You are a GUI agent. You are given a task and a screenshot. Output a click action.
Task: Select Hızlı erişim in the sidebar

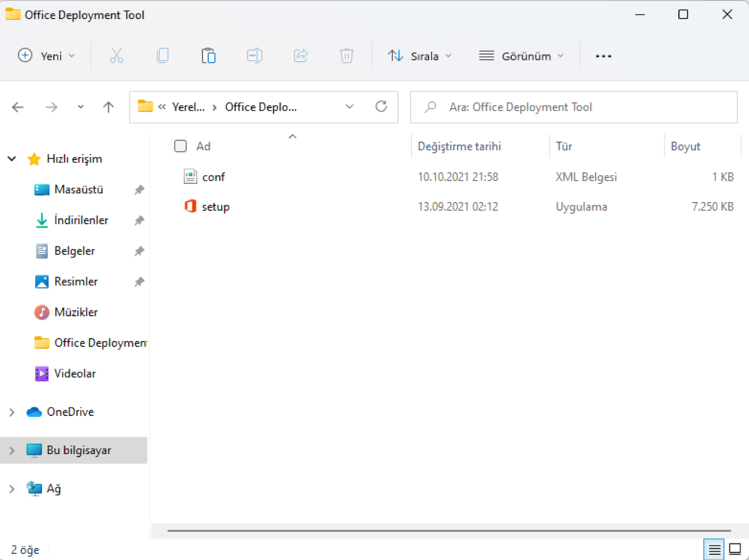point(74,159)
